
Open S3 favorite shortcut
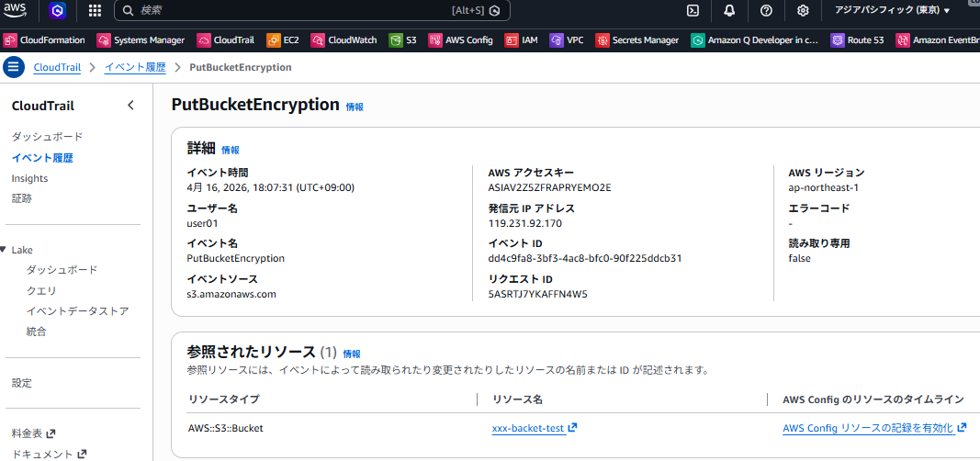402,40
